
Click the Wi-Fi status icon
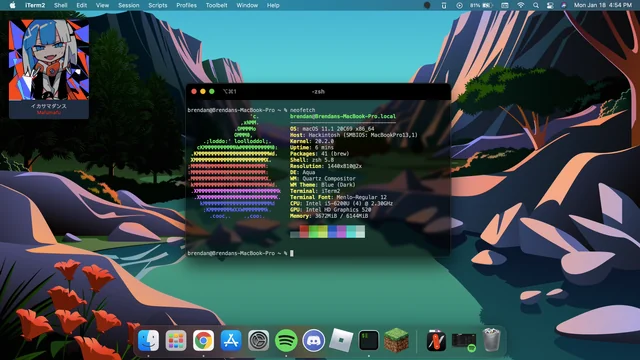coord(521,5)
